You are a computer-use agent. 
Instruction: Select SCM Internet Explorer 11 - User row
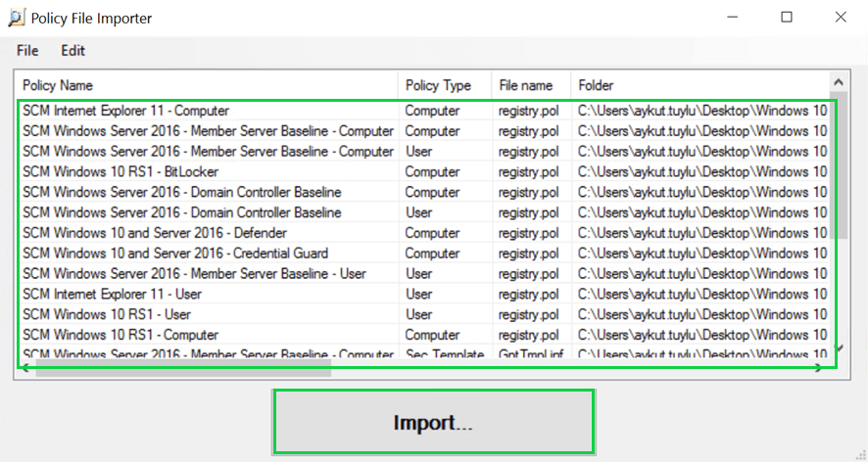click(x=112, y=294)
